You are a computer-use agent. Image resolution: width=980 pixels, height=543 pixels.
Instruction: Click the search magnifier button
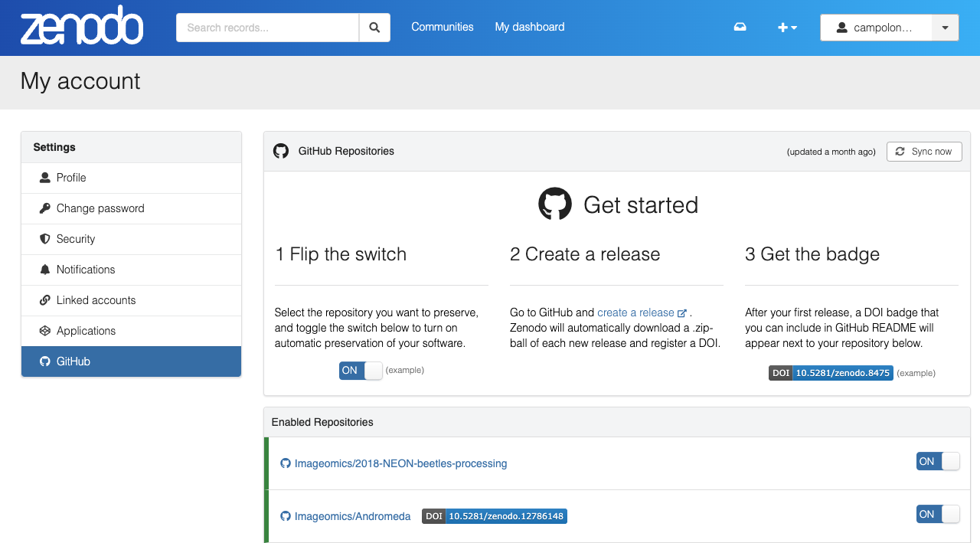click(x=374, y=28)
